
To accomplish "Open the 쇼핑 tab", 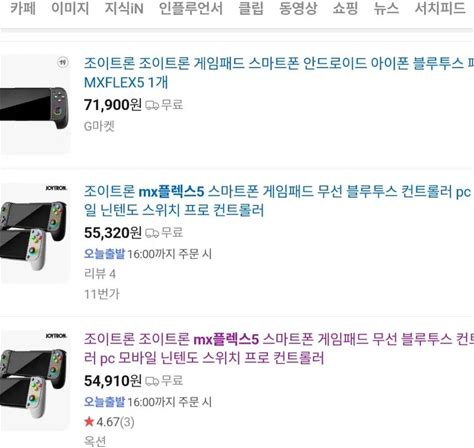I will tap(345, 8).
